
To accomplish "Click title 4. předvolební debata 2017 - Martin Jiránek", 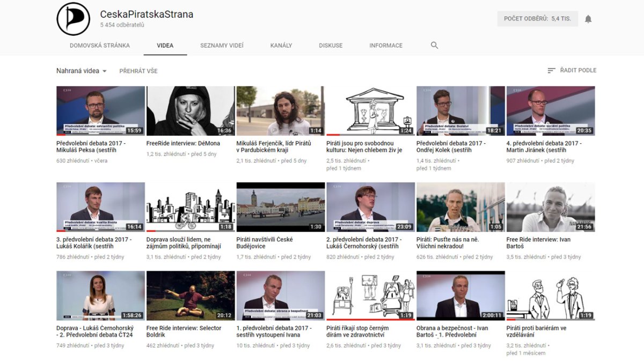I will pyautogui.click(x=544, y=147).
